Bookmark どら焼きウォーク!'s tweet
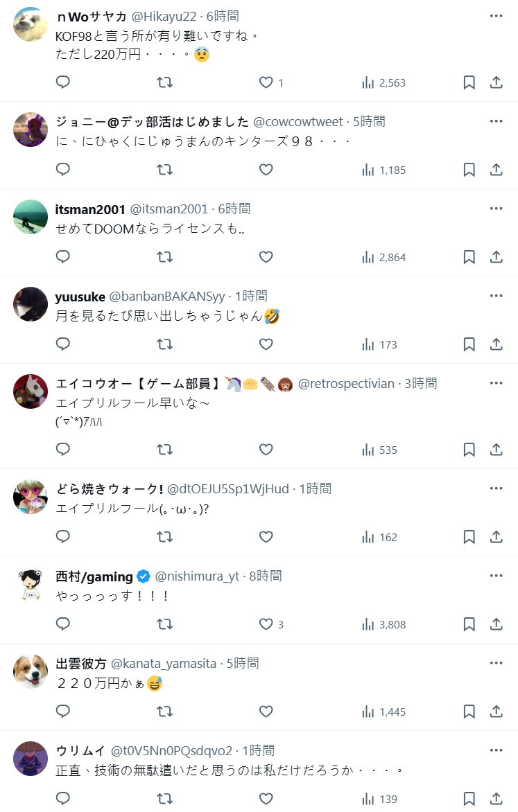Image resolution: width=518 pixels, height=812 pixels. tap(469, 537)
